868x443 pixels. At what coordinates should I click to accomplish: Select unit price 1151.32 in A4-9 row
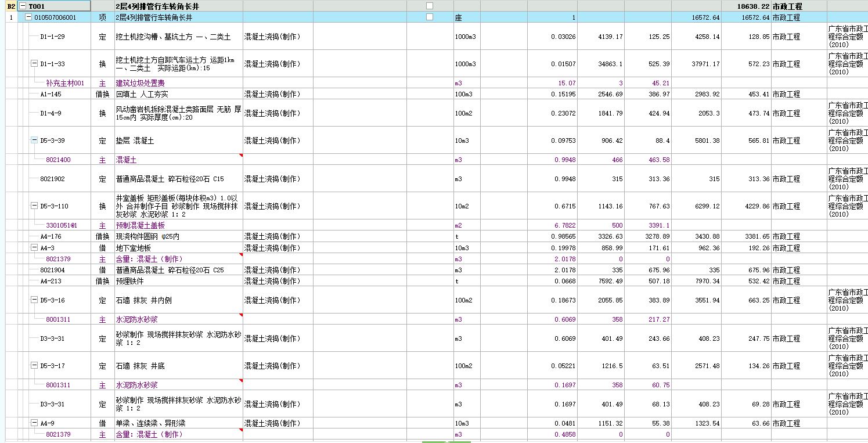point(610,423)
